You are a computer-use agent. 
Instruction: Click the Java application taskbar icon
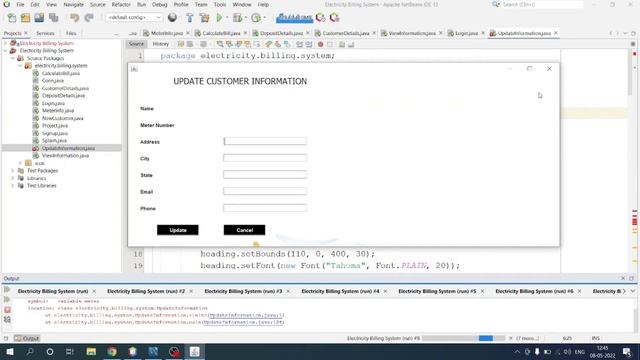195,351
